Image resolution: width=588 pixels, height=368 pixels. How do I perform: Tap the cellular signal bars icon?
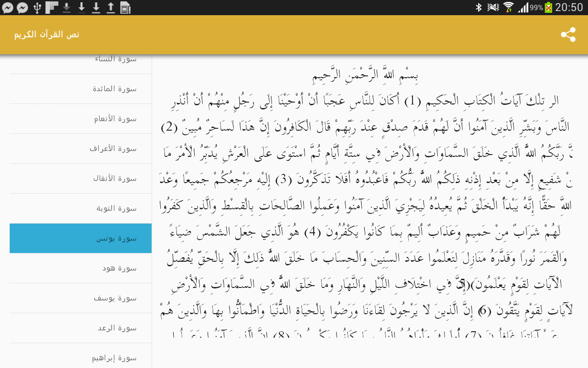coord(523,7)
